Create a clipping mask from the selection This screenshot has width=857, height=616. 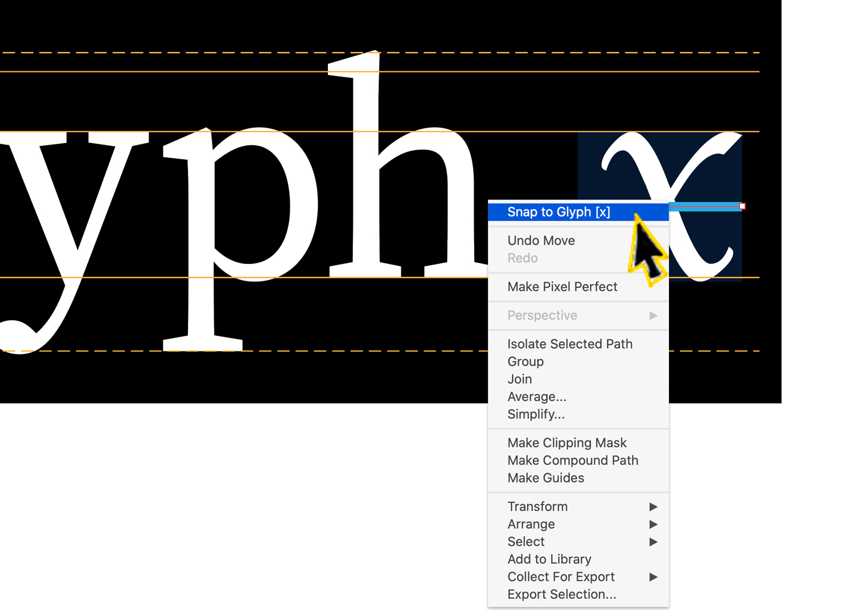tap(567, 443)
